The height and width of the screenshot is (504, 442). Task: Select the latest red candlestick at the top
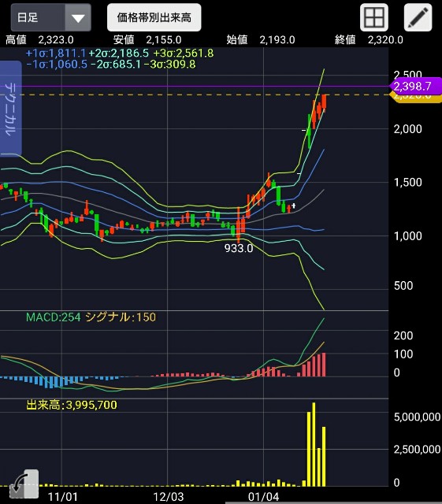coord(324,102)
